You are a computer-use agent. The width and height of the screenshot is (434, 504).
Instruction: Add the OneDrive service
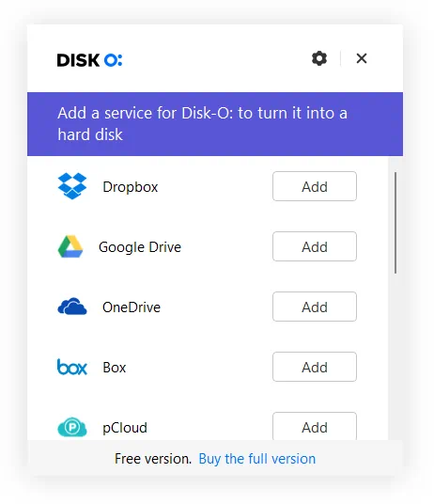315,307
